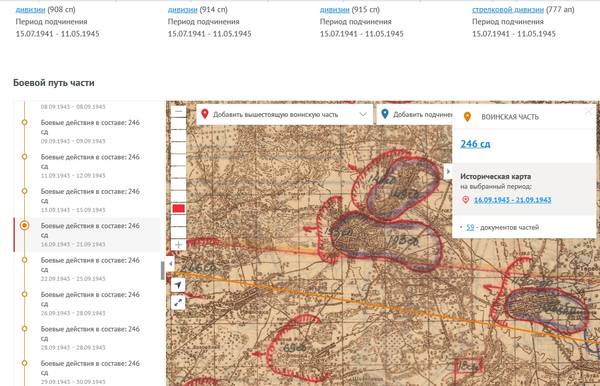Viewport: 600px width, 386px height.
Task: Expand the map to fullscreen
Action: pos(178,303)
